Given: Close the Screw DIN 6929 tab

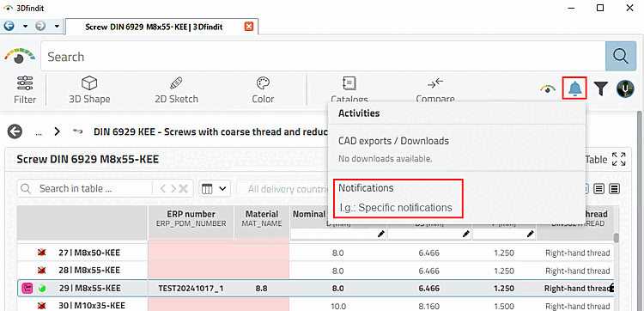Looking at the screenshot, I should tap(248, 27).
